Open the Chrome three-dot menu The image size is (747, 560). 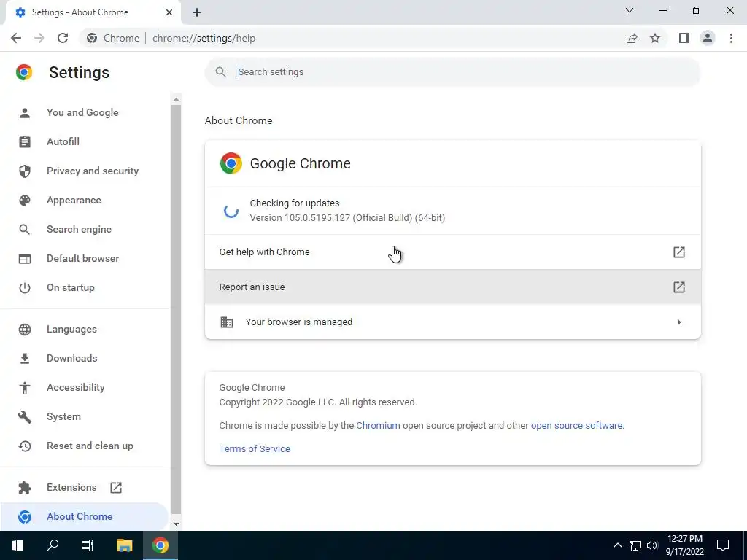tap(731, 38)
